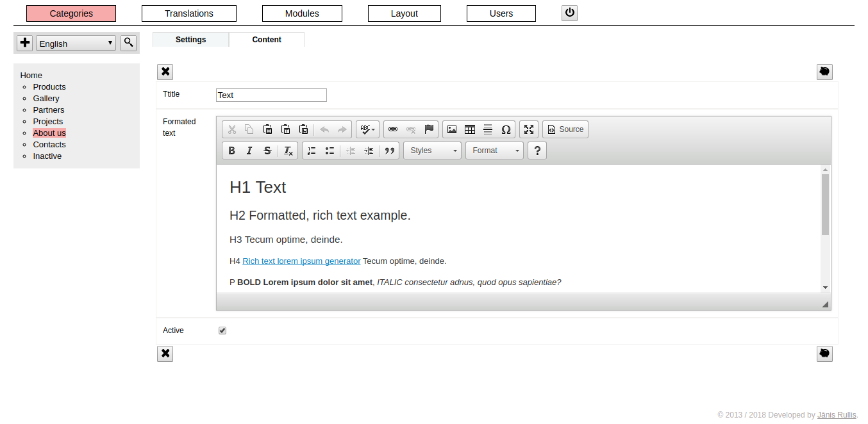Cut the selected editor text

232,129
